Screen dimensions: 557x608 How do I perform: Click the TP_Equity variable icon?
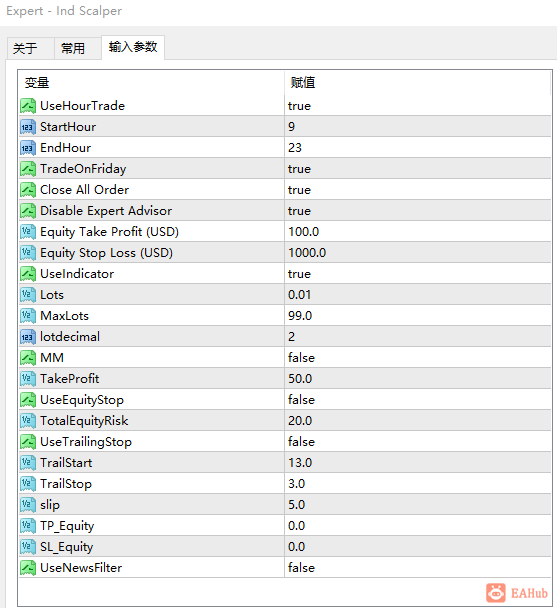28,526
